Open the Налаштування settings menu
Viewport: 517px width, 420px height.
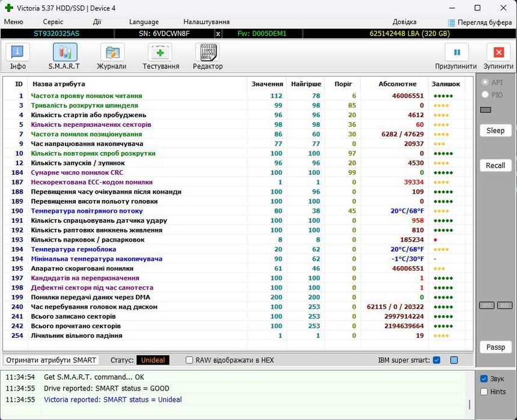(206, 22)
